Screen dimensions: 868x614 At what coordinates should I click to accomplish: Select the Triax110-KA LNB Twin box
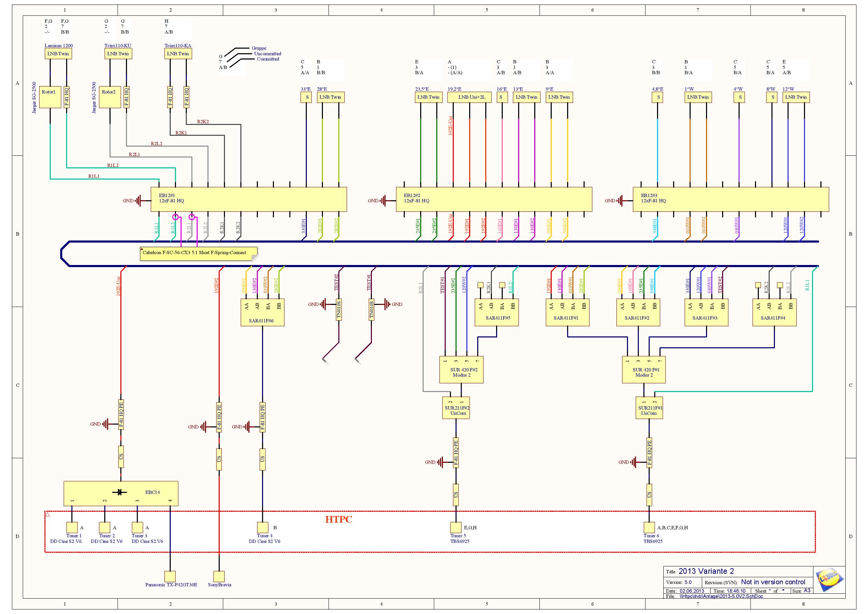[178, 54]
